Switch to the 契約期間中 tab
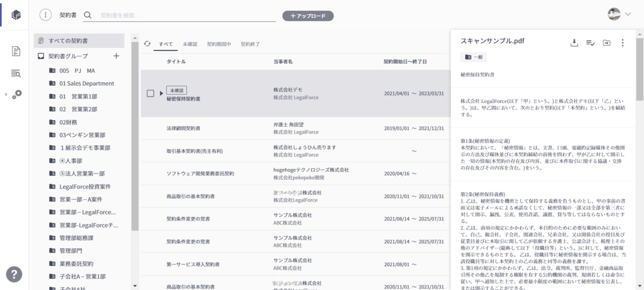644x290 pixels. coord(219,44)
